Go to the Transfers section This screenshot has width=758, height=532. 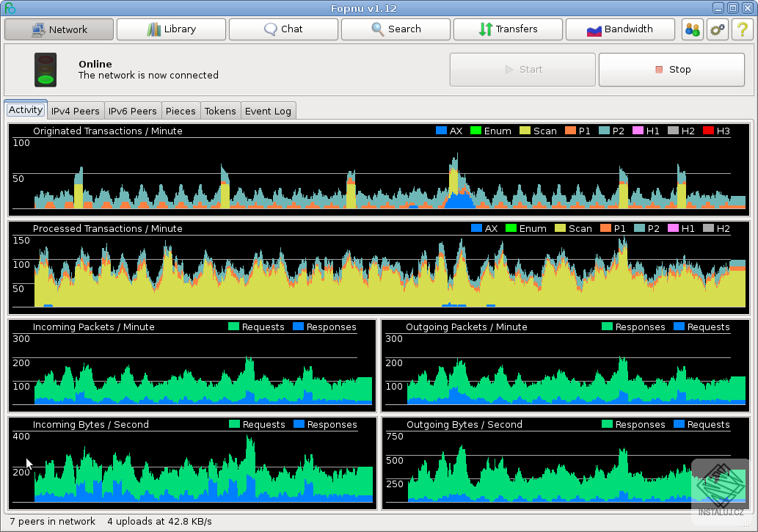508,29
